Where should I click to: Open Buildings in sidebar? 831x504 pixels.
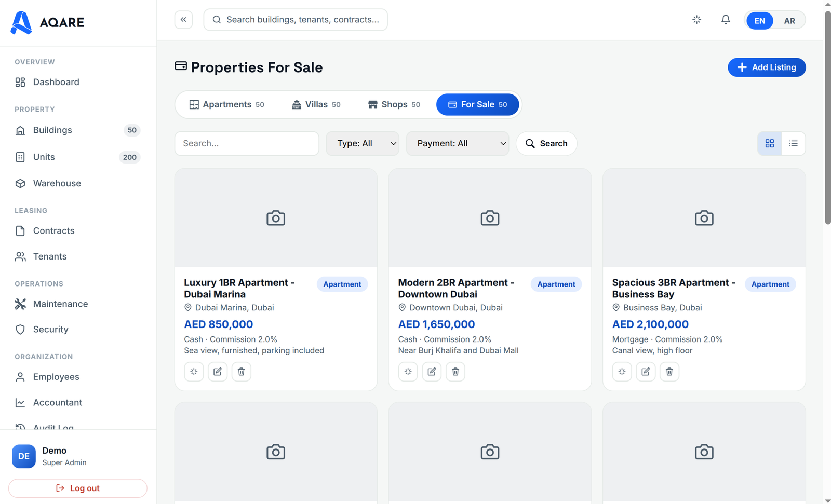(78, 130)
